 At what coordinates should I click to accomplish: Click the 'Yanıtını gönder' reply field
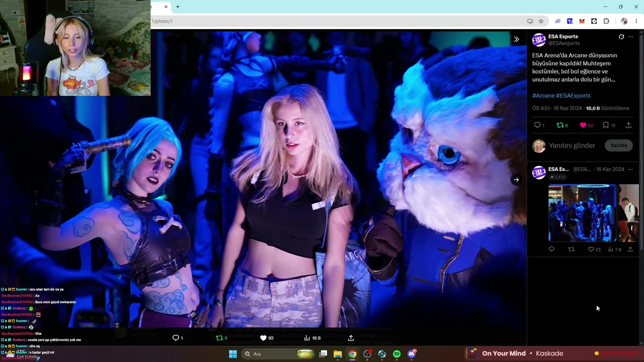pos(572,146)
